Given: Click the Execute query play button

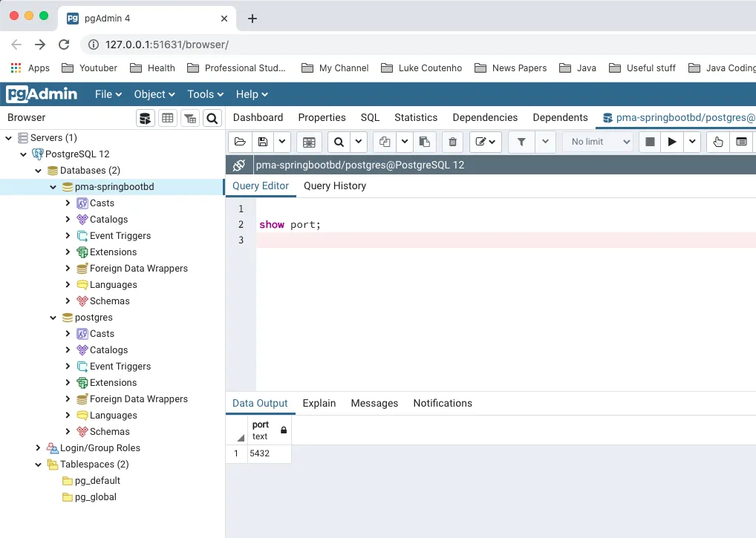Looking at the screenshot, I should 672,142.
